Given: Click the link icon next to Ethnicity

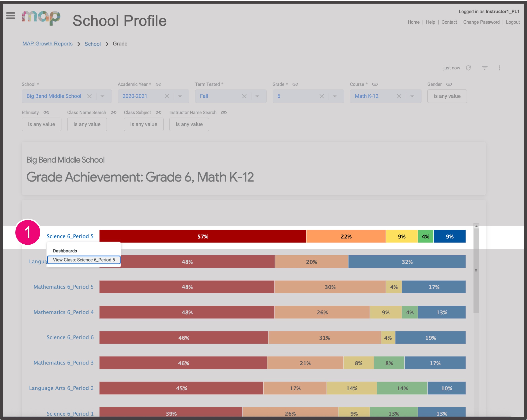Looking at the screenshot, I should coord(46,113).
